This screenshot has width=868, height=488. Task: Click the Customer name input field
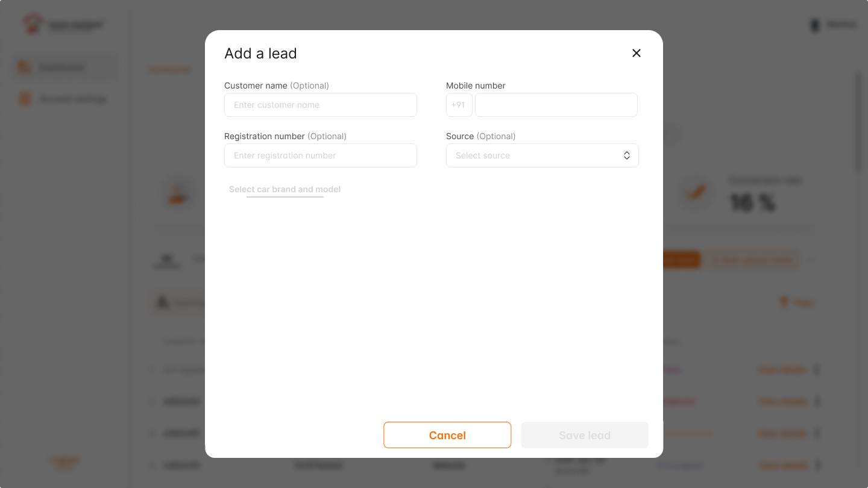click(320, 105)
